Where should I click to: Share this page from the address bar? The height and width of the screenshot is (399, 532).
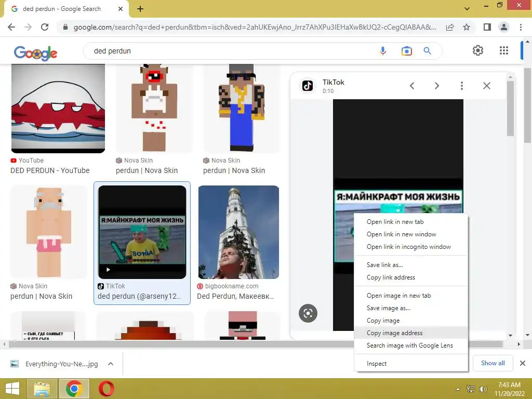click(x=450, y=27)
